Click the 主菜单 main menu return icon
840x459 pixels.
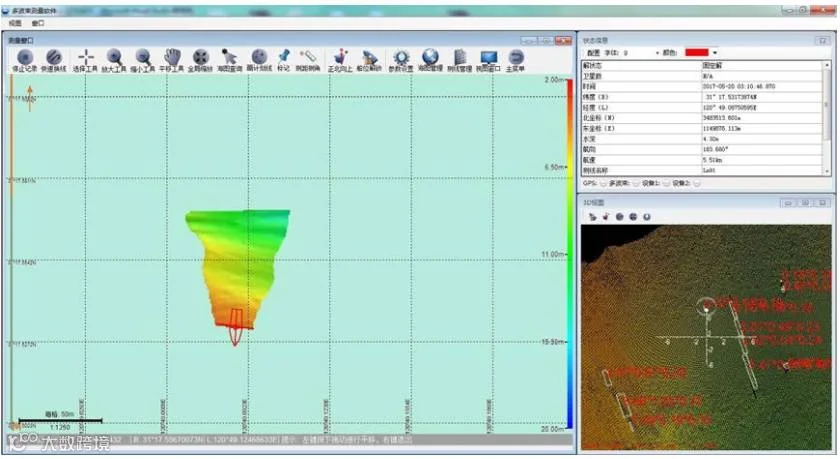515,57
